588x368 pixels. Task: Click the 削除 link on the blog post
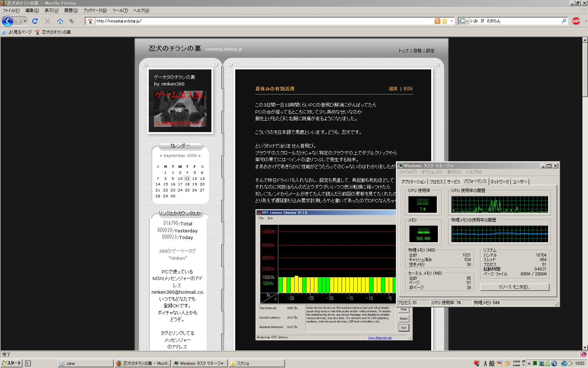(408, 89)
